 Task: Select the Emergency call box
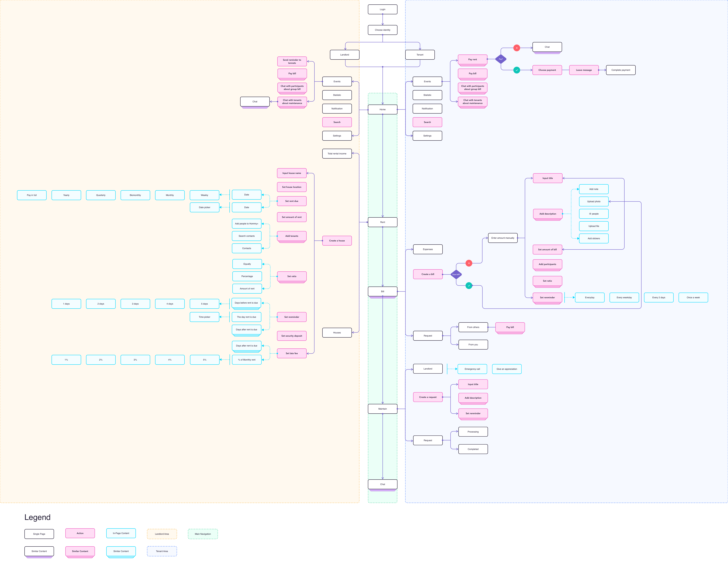472,369
